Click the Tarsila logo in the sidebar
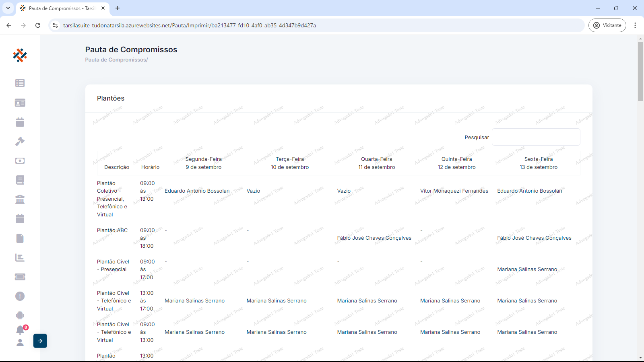644x362 pixels. coord(20,56)
